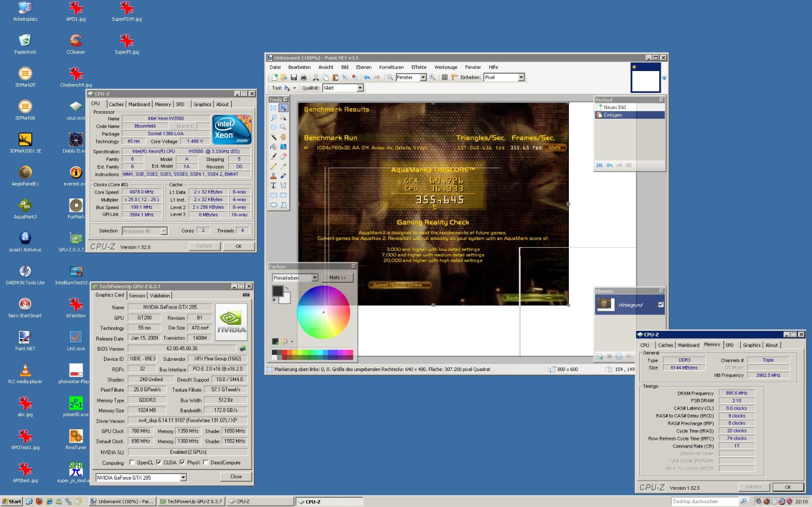812x507 pixels.
Task: Select the Zoom magnifier tool in Tools panel
Action: (283, 127)
